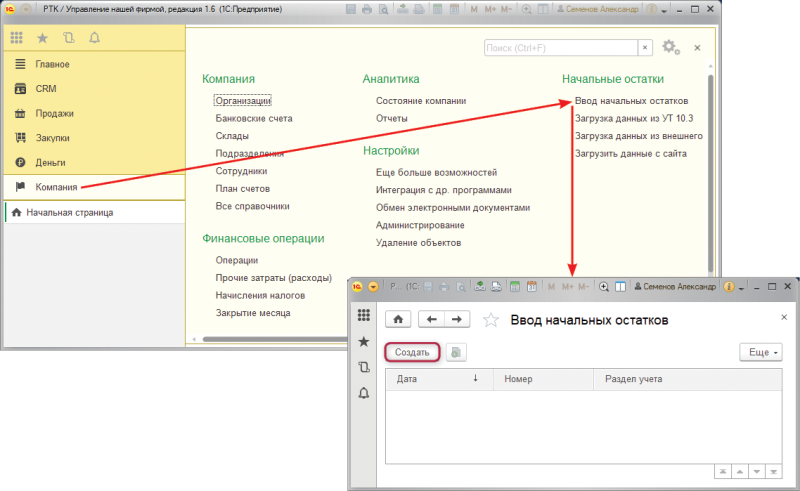Click zoom magnifier icon in main window
This screenshot has width=800, height=491.
(527, 9)
